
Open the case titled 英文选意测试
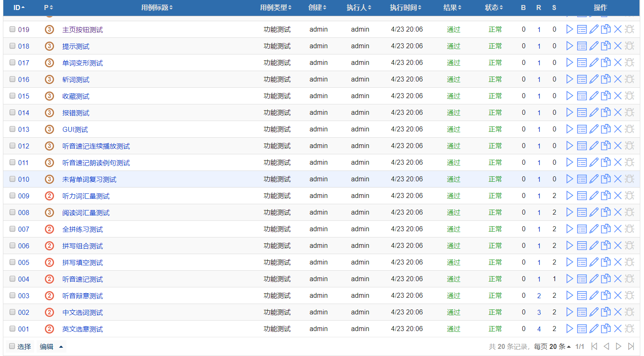[83, 329]
